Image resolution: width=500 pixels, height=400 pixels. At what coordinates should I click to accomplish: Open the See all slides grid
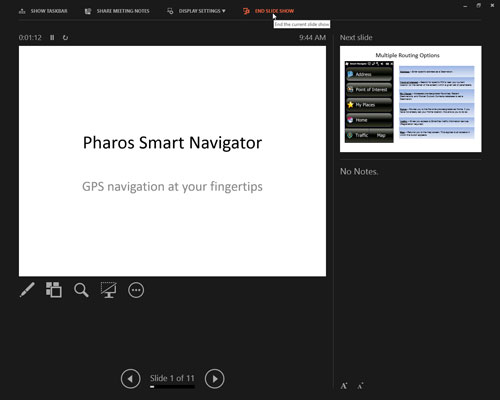[54, 290]
